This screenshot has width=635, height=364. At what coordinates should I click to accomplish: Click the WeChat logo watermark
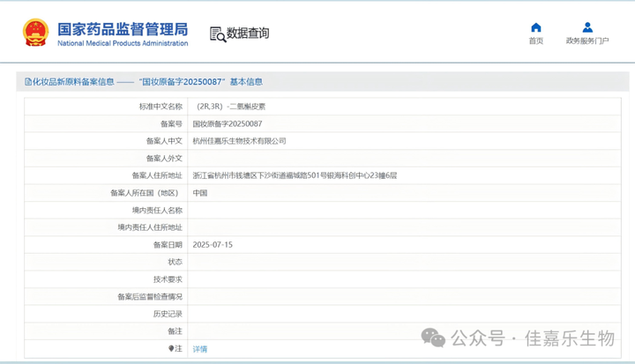pos(433,338)
